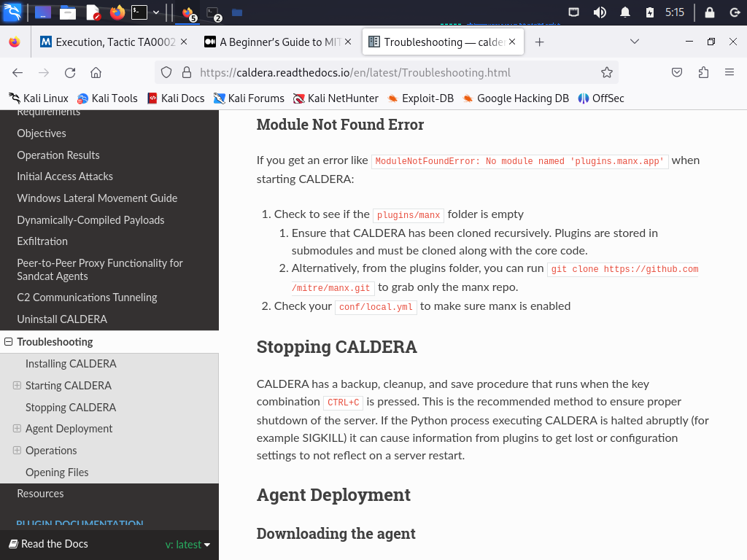The height and width of the screenshot is (560, 747).
Task: Open the Firefox home page
Action: (96, 72)
